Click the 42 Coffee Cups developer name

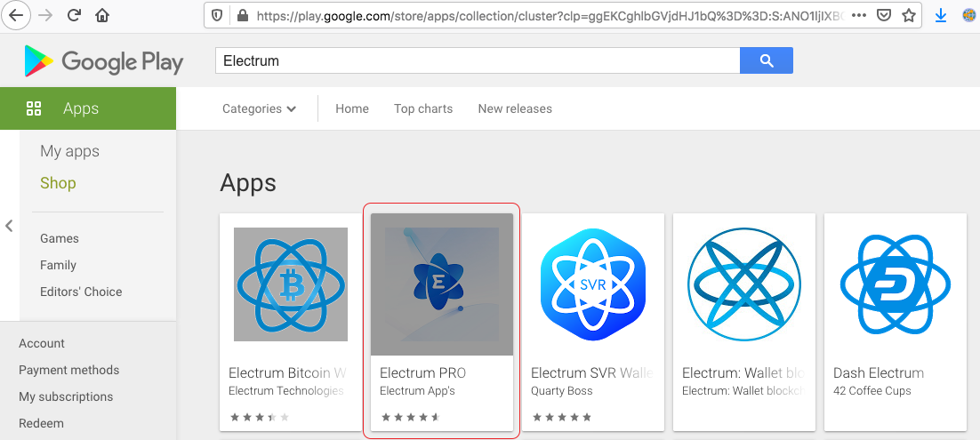[872, 391]
